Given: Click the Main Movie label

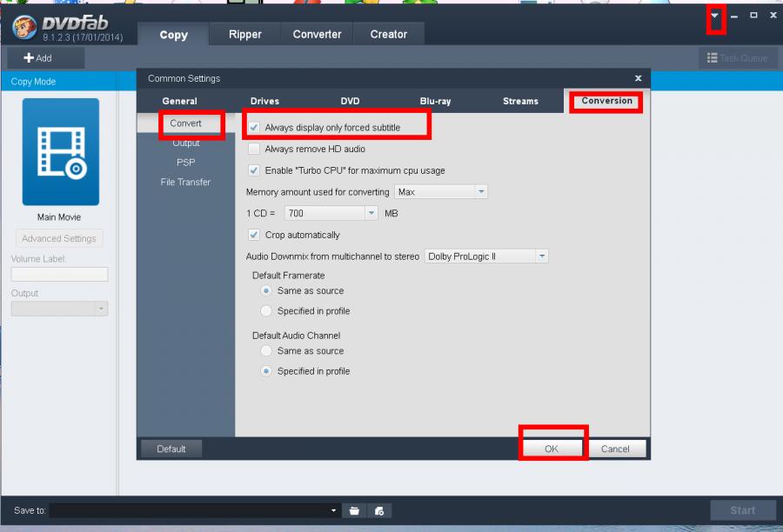Looking at the screenshot, I should click(x=59, y=217).
